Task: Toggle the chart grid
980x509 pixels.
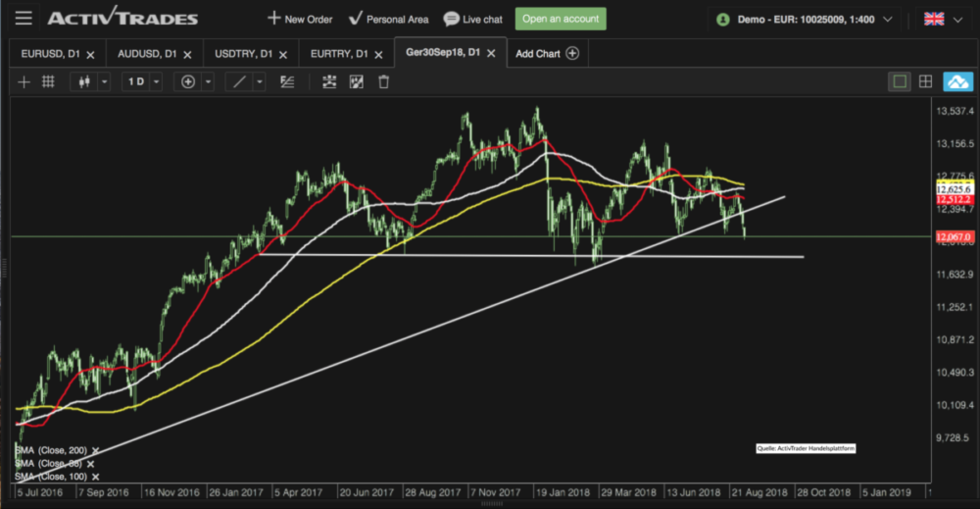Action: (x=48, y=82)
